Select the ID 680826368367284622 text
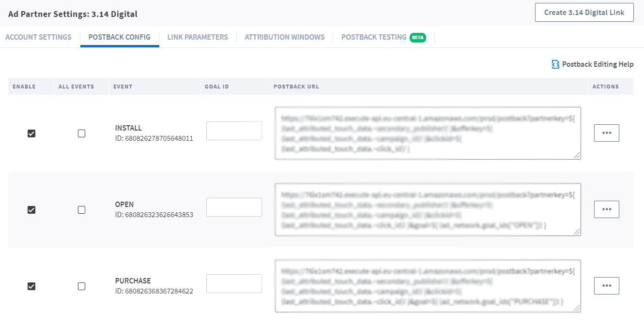Image resolution: width=644 pixels, height=324 pixels. pyautogui.click(x=154, y=291)
